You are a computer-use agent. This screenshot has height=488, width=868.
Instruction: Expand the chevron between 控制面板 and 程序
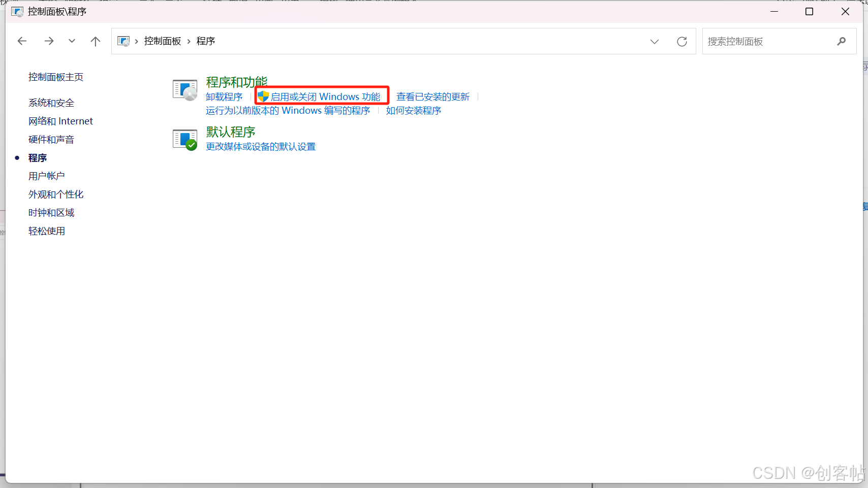click(189, 41)
